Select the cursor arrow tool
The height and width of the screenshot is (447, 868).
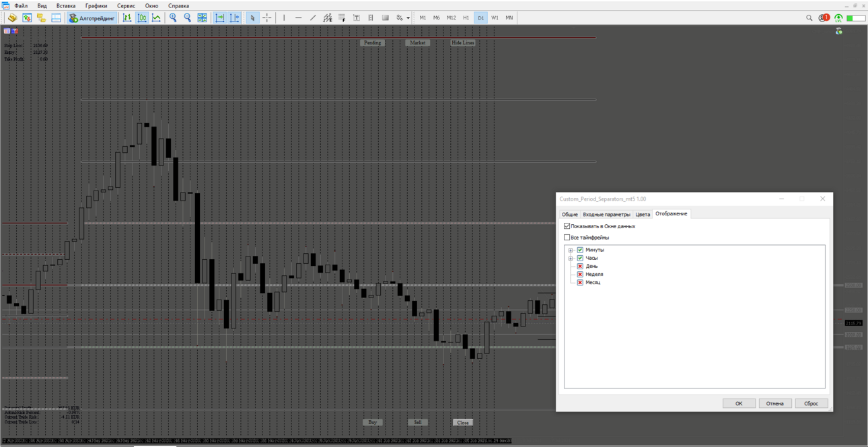[x=252, y=18]
